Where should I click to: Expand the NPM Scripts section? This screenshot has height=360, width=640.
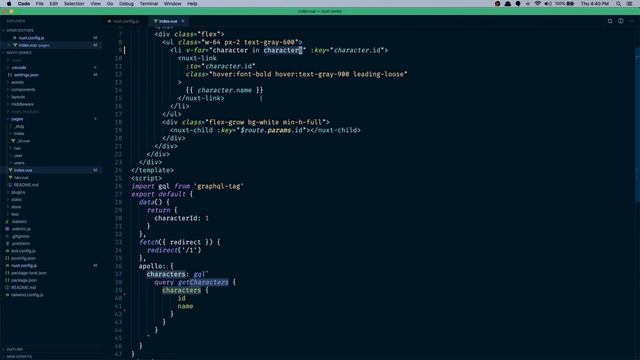point(19,357)
